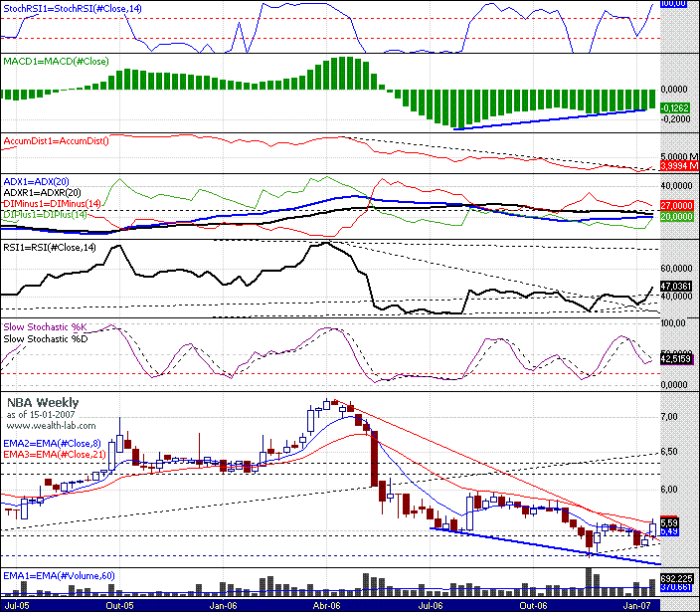Screen dimensions: 700x612
Task: Click the Slow Stochastic %D label
Action: click(46, 338)
